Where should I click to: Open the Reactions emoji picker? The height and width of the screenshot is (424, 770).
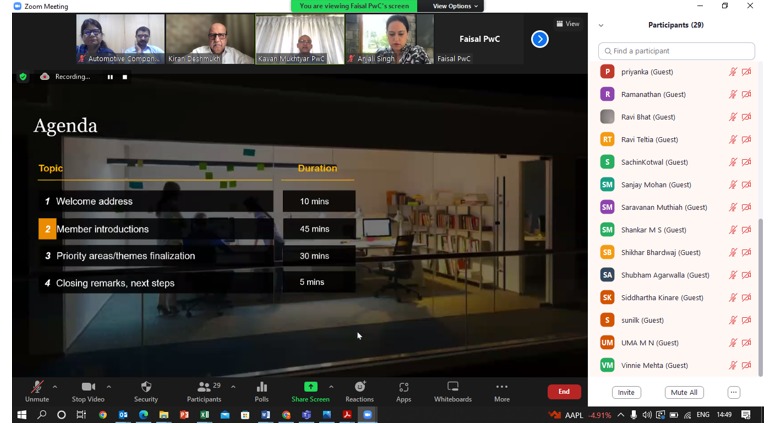(x=359, y=388)
